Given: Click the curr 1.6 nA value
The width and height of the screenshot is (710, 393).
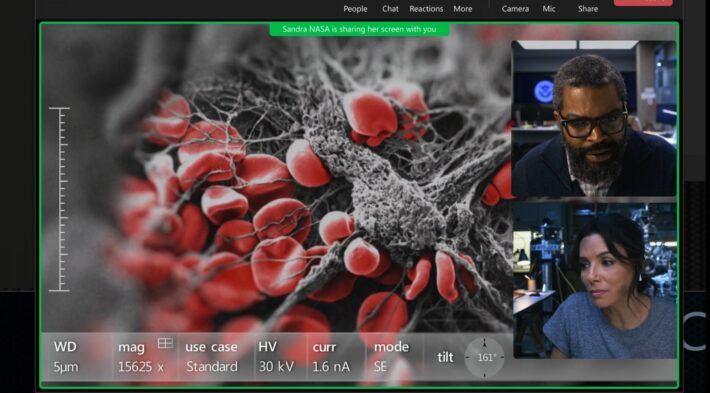Looking at the screenshot, I should click(x=331, y=367).
